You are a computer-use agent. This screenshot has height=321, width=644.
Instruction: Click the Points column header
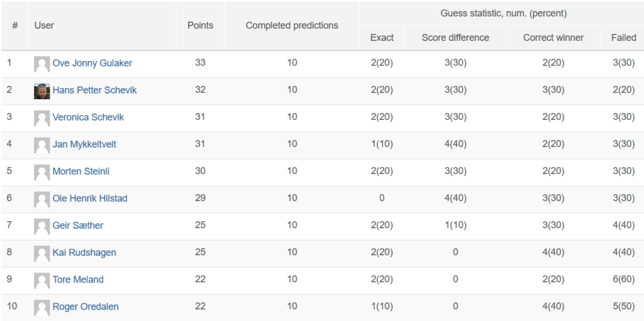201,26
